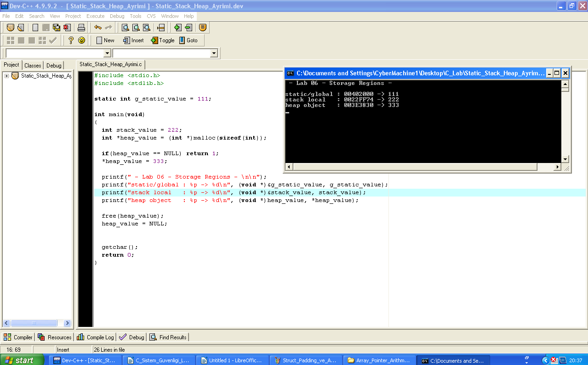This screenshot has width=588, height=365.
Task: Open About via yellow smiley icon
Action: point(81,40)
